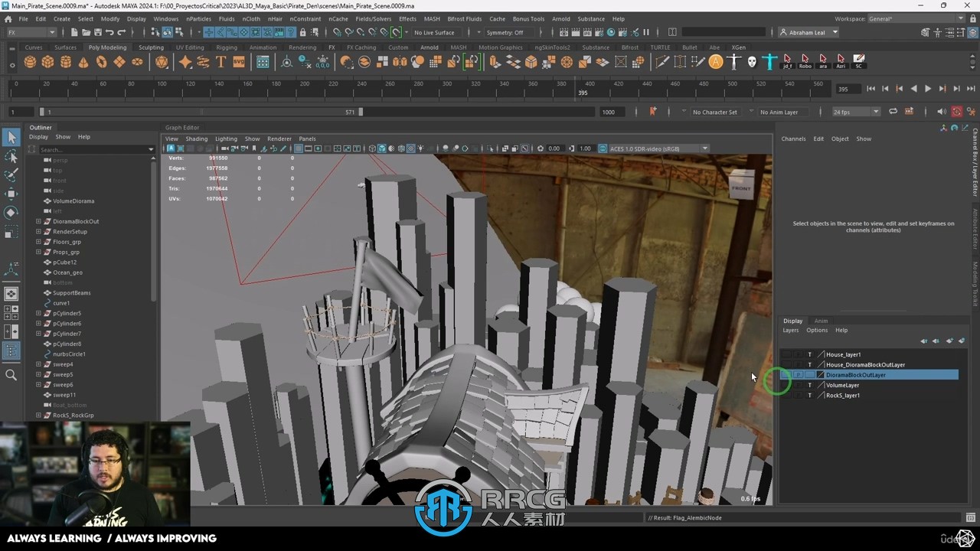The width and height of the screenshot is (980, 551).
Task: Click the current frame field showing 395
Action: point(847,89)
